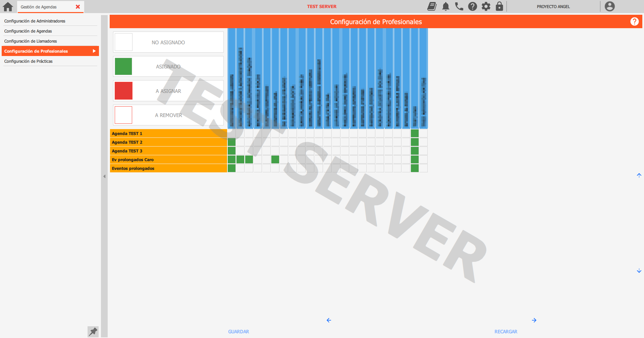Click the pin icon in sidebar corner
Viewport: 644px width, 338px height.
click(93, 331)
